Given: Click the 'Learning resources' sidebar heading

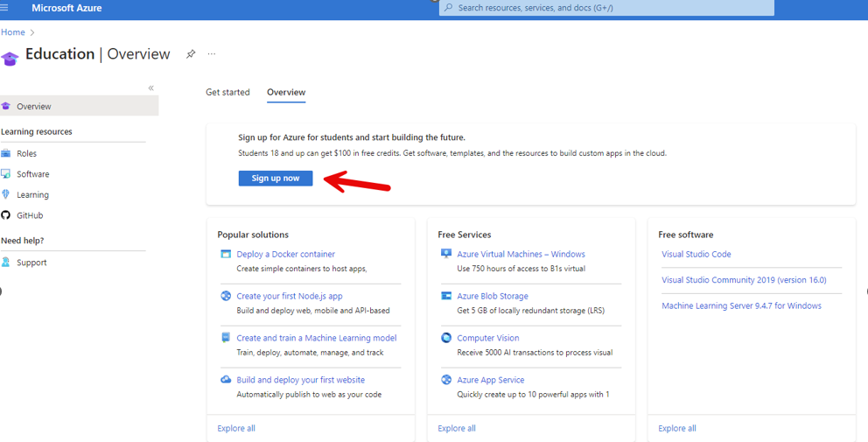Looking at the screenshot, I should 37,132.
